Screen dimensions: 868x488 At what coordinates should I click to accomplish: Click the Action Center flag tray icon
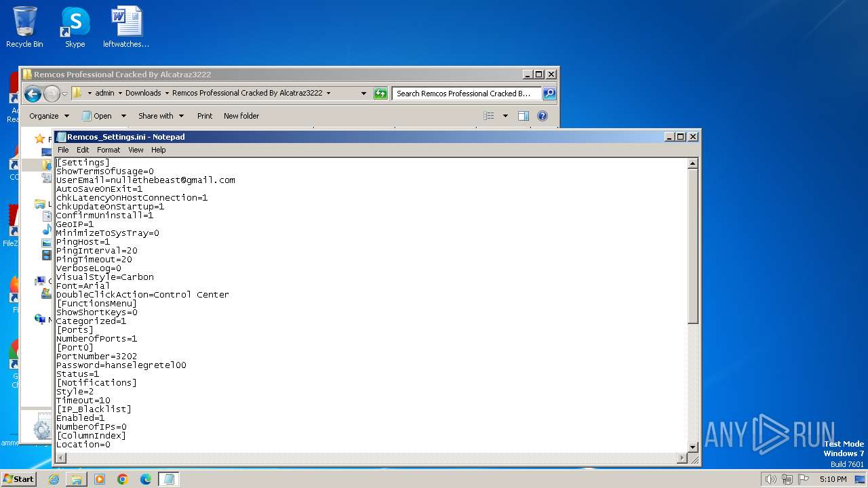(804, 479)
